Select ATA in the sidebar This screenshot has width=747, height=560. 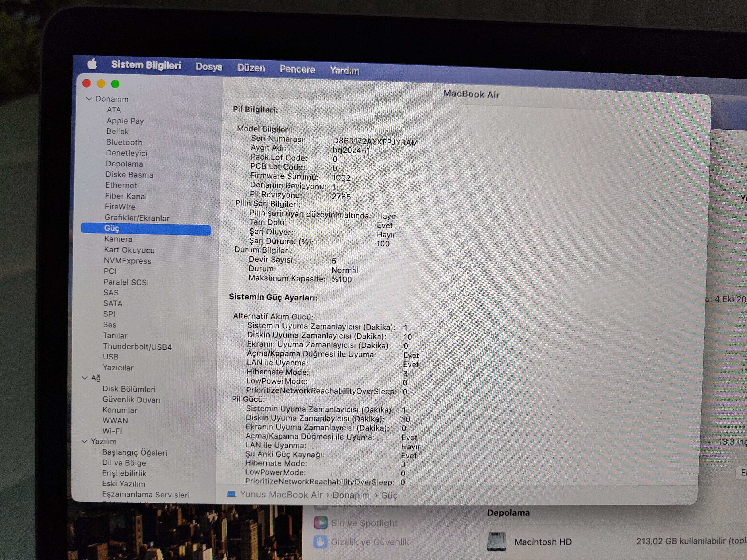pos(114,110)
